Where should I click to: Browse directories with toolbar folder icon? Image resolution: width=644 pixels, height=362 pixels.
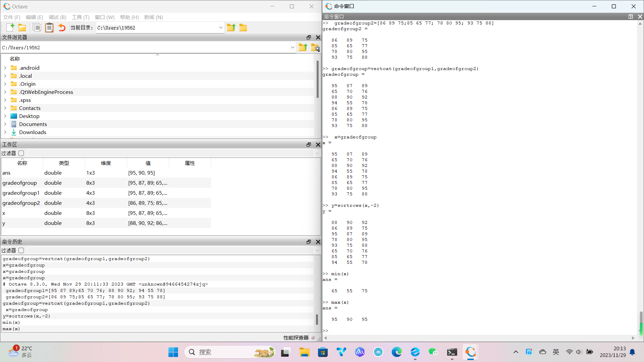(x=243, y=27)
